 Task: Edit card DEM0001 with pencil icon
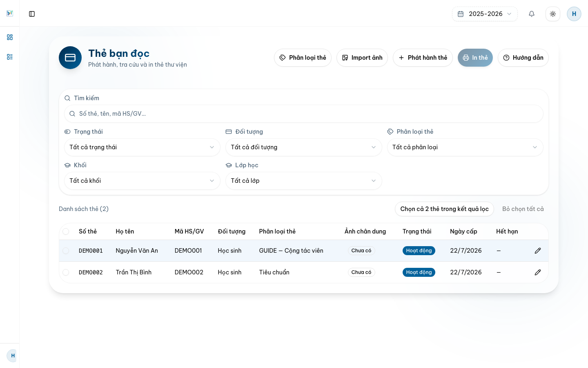click(x=538, y=251)
